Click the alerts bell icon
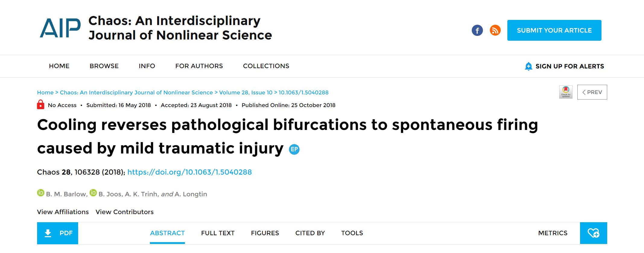 (528, 66)
